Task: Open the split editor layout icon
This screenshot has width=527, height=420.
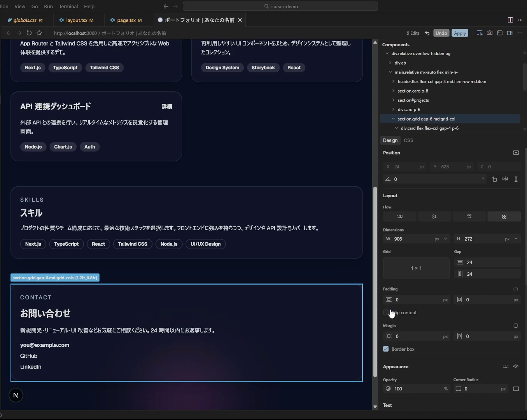Action: click(x=510, y=20)
